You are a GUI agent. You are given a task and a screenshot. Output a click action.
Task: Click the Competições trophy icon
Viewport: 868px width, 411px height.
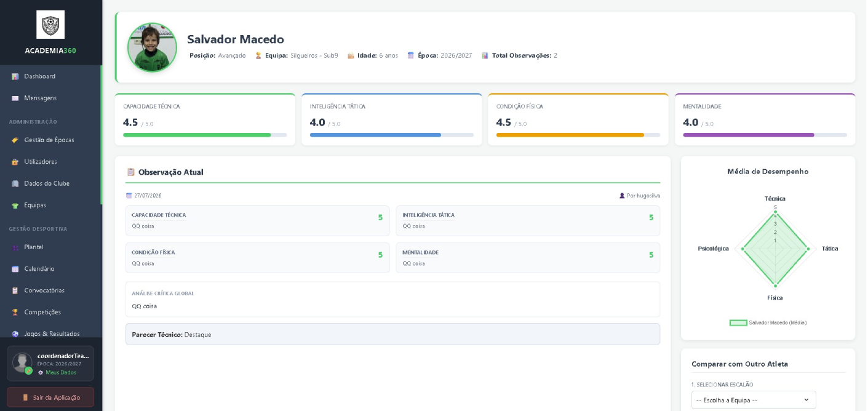pyautogui.click(x=15, y=313)
